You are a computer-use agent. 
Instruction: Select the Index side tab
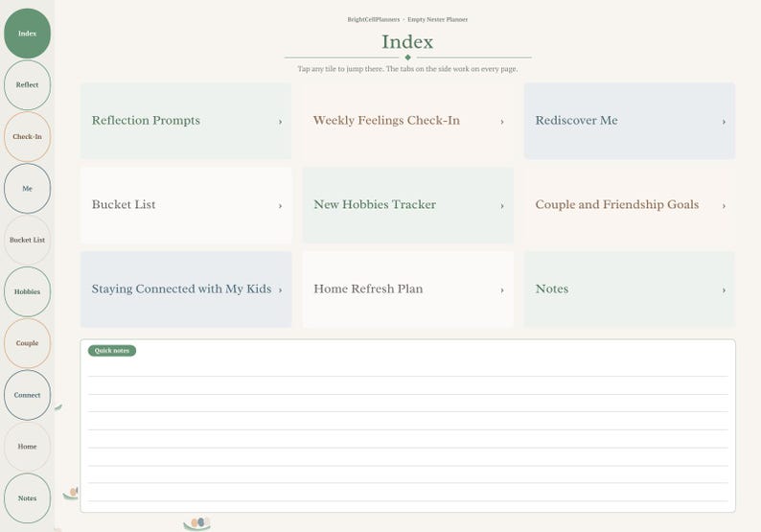[27, 34]
